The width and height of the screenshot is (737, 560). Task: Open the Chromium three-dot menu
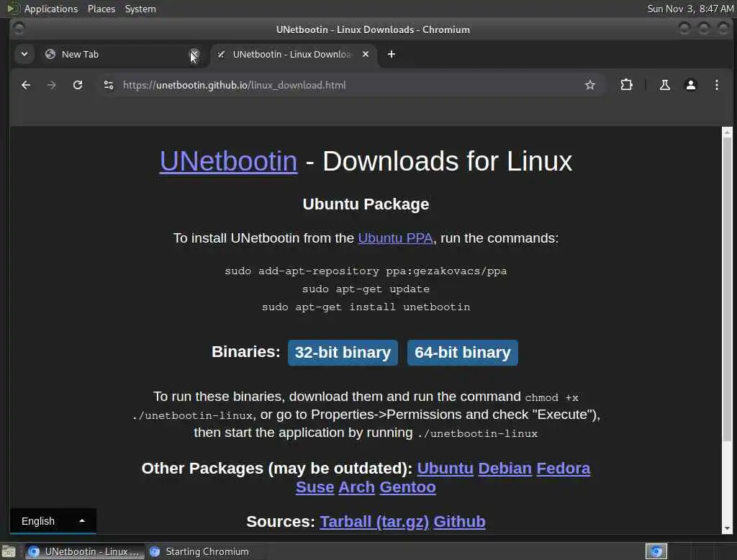pyautogui.click(x=716, y=85)
